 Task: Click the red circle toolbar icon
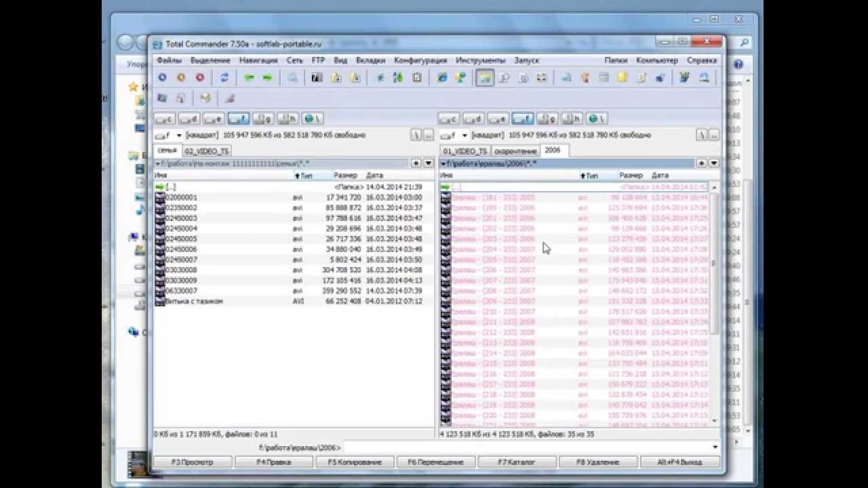[x=200, y=78]
